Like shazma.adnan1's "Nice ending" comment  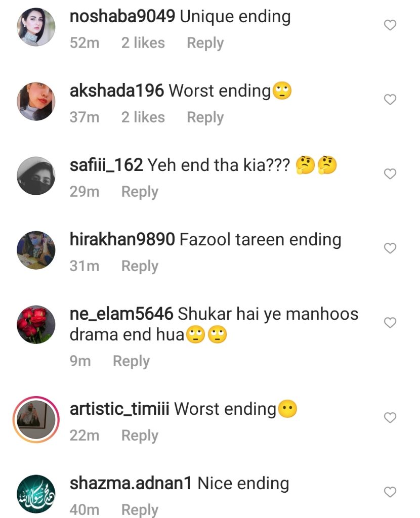coord(390,492)
